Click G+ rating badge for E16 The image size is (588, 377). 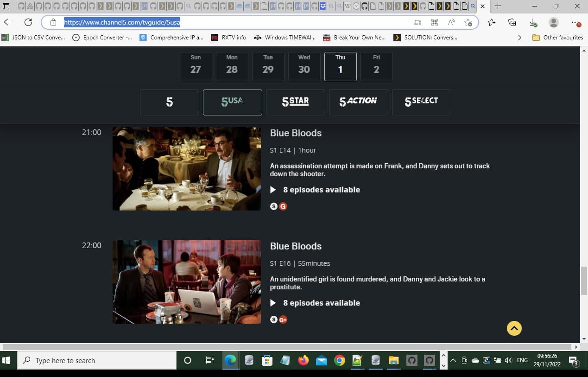[283, 319]
